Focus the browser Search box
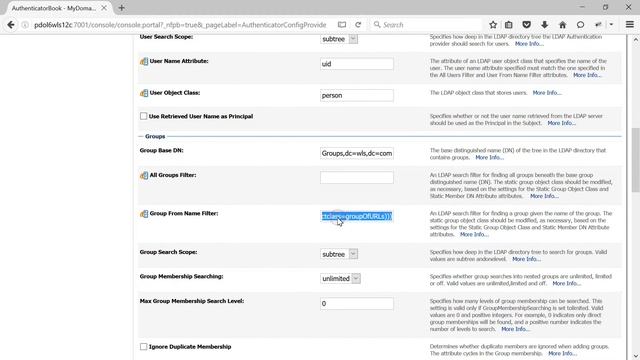 click(426, 25)
